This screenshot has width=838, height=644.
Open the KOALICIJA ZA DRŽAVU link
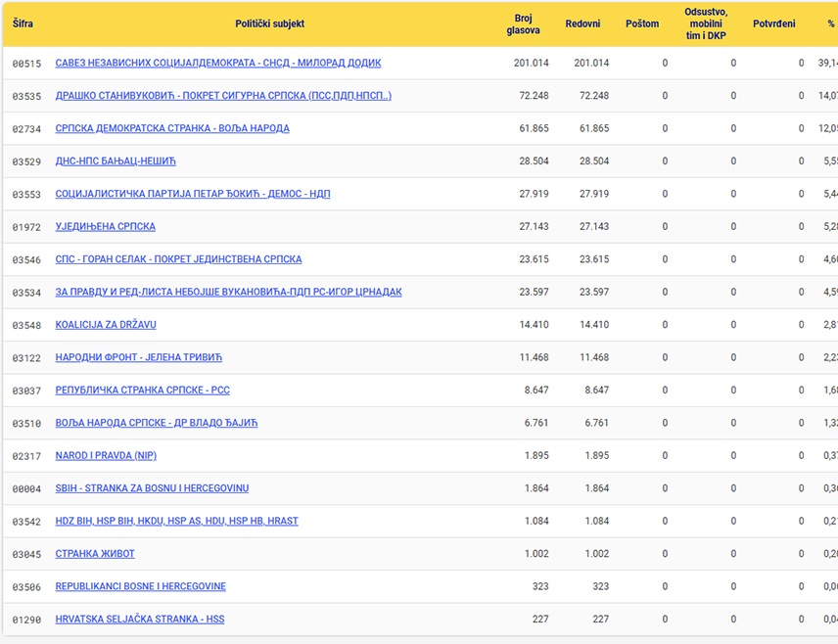[106, 324]
